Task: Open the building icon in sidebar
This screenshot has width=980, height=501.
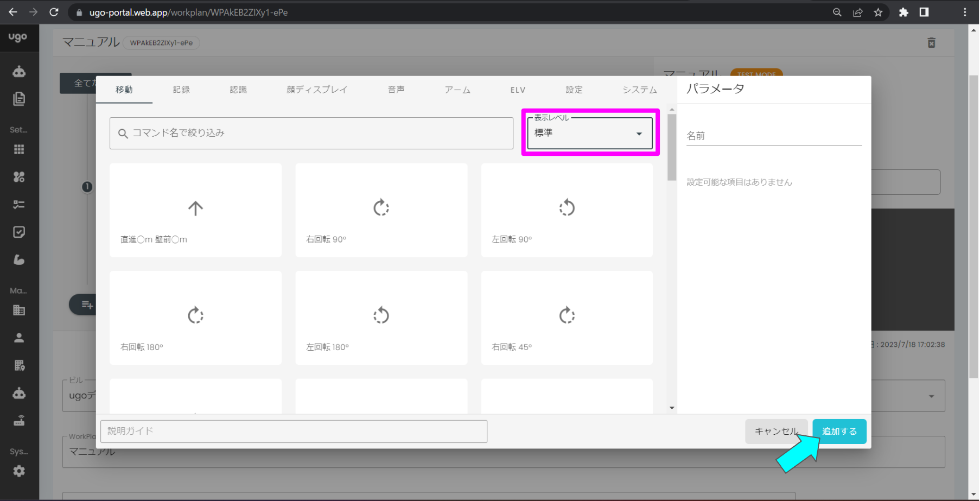Action: coord(19,310)
